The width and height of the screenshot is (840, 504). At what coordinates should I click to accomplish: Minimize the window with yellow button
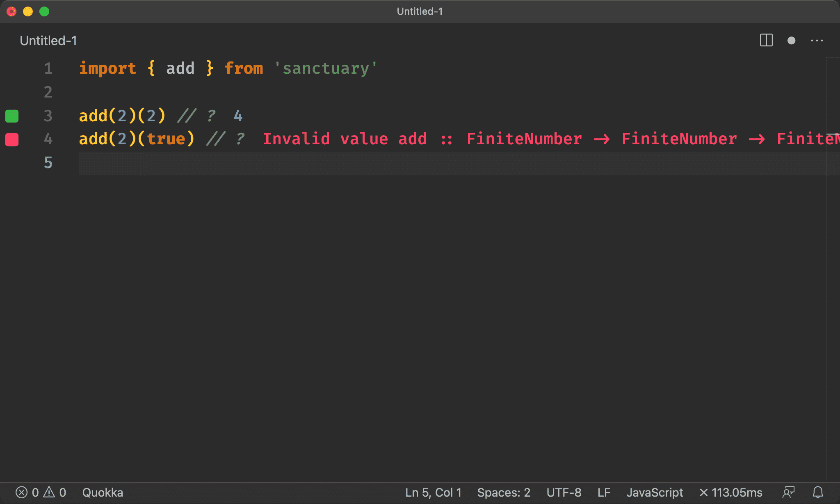(x=28, y=11)
